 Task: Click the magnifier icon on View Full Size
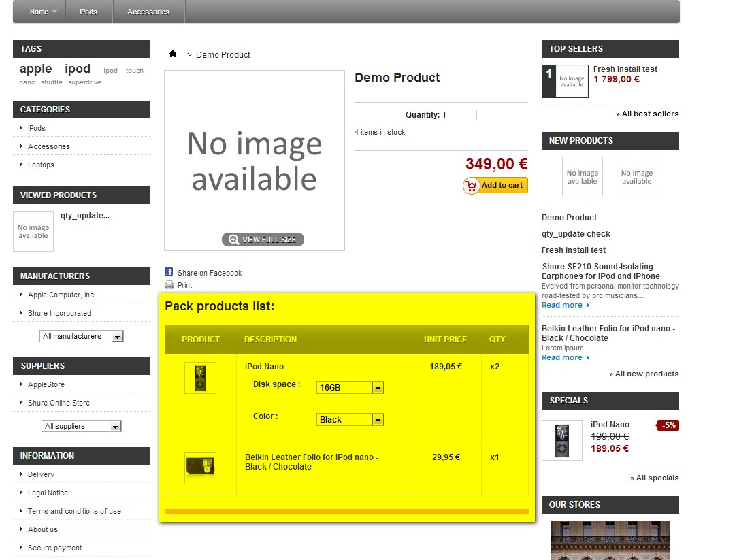[233, 240]
